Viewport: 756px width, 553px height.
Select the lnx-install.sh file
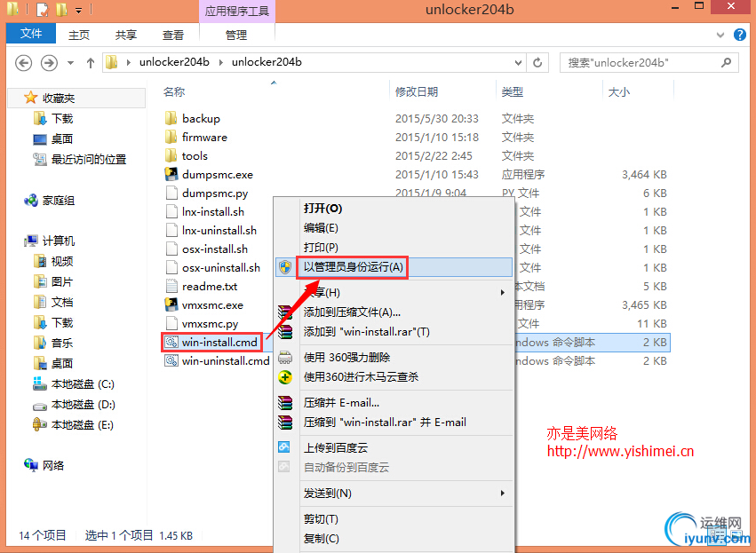tap(213, 211)
